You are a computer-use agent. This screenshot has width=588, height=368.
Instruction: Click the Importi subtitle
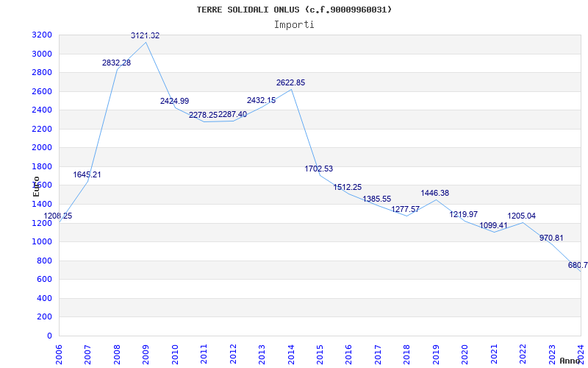point(294,24)
